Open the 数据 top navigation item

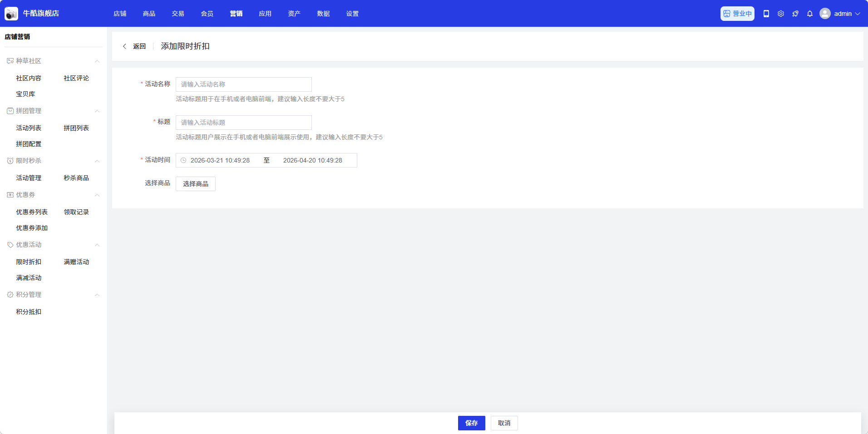point(323,14)
